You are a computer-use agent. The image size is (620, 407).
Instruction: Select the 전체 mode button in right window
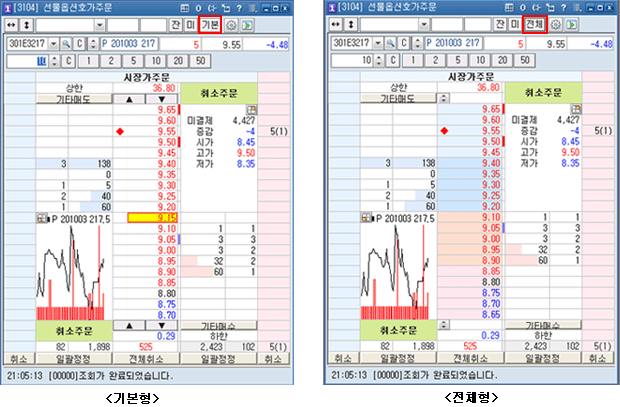pyautogui.click(x=535, y=24)
